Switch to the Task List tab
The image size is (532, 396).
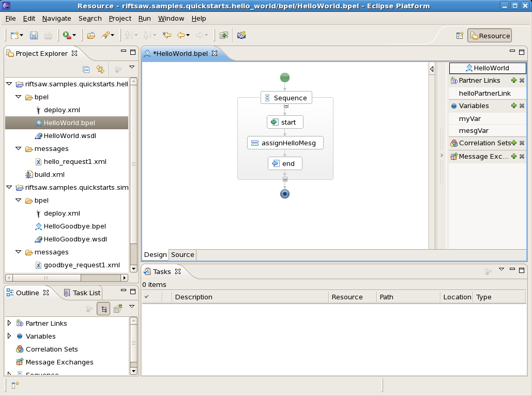pos(82,293)
